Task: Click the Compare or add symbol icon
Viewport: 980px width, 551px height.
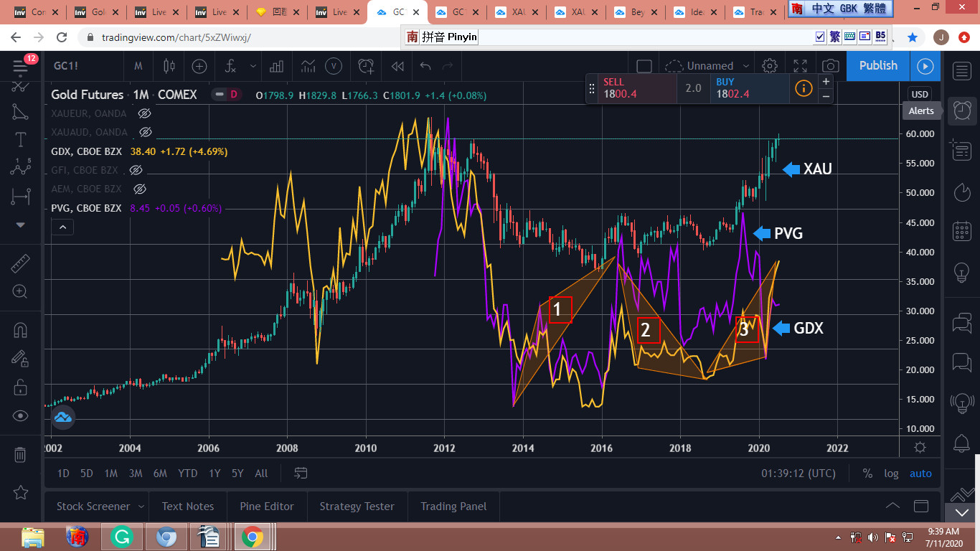Action: click(199, 66)
